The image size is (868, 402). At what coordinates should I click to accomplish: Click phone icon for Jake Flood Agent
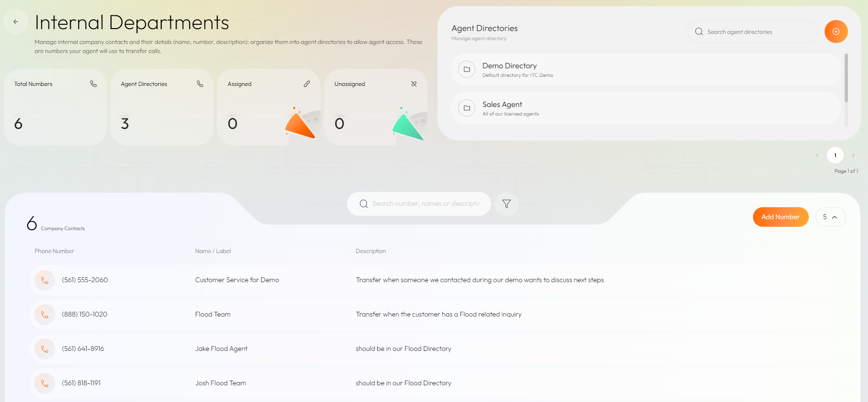(45, 349)
